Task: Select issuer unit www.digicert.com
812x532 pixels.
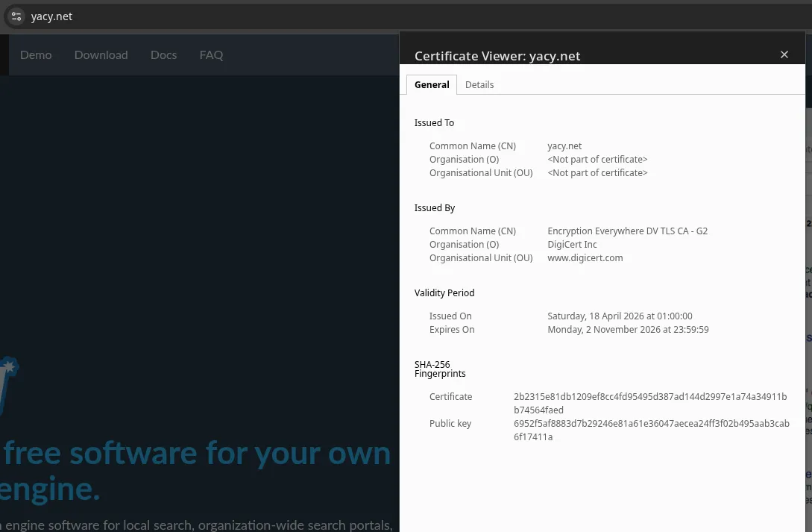Action: 585,258
